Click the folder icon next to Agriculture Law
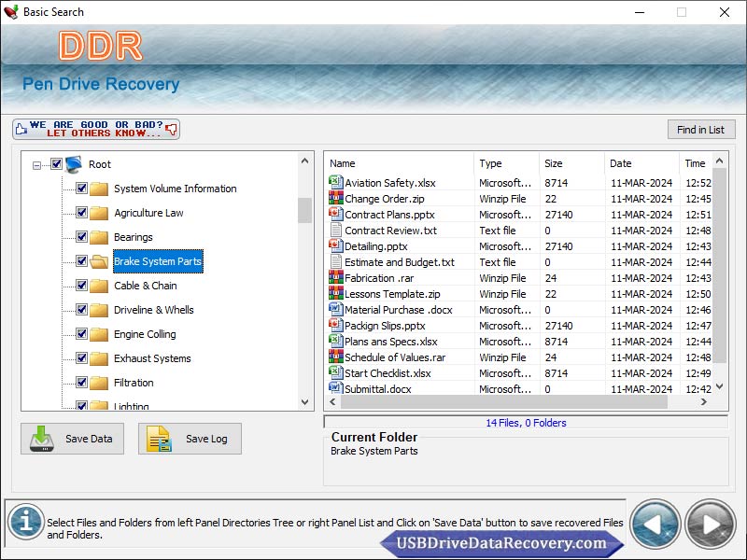 [x=99, y=213]
